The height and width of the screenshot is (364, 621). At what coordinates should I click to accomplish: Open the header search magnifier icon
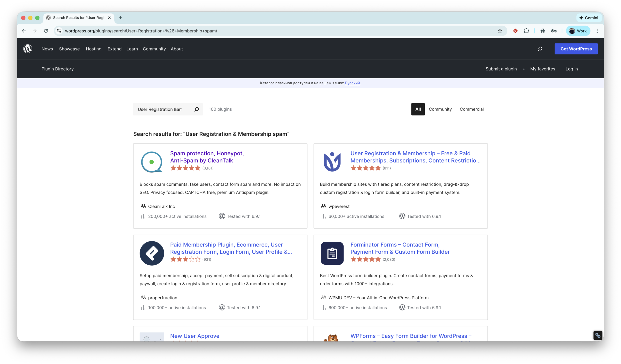(x=540, y=49)
